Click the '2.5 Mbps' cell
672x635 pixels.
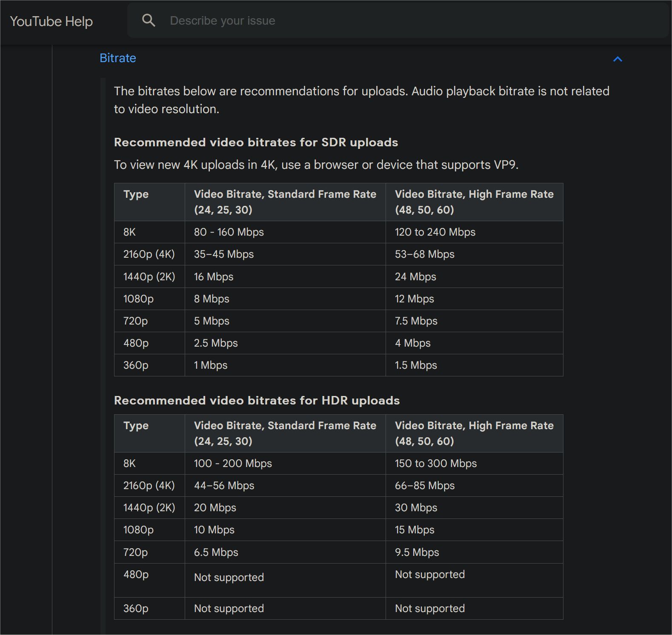pyautogui.click(x=216, y=343)
